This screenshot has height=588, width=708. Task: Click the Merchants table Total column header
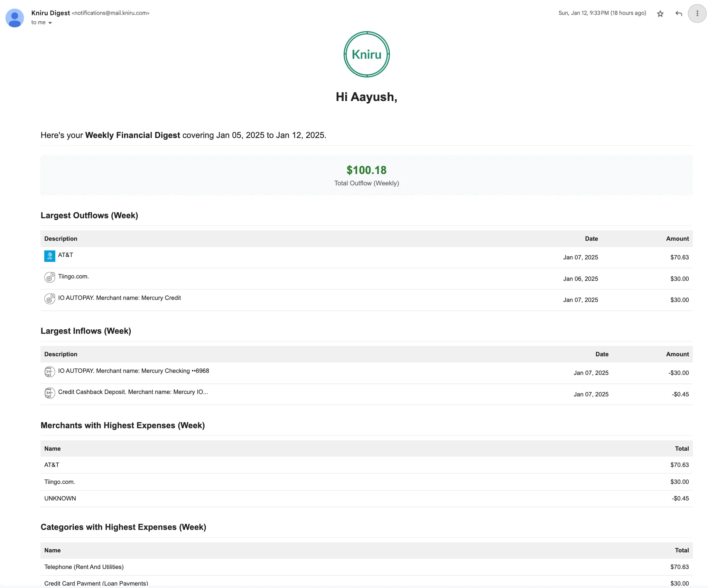682,449
